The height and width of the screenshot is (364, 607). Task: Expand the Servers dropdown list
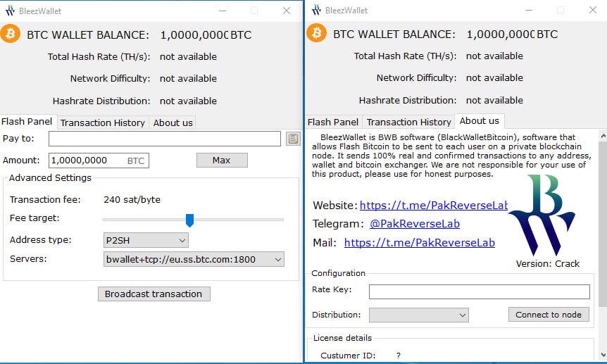[194, 259]
